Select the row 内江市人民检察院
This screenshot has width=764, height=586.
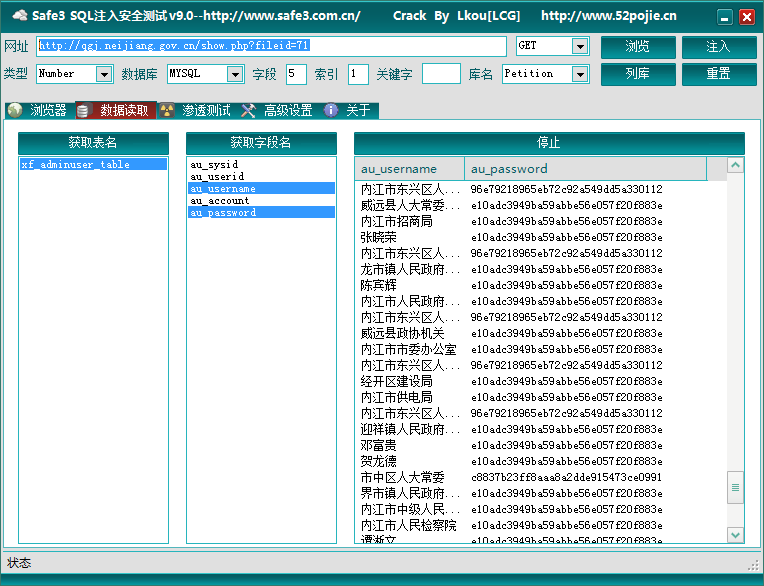click(540, 525)
